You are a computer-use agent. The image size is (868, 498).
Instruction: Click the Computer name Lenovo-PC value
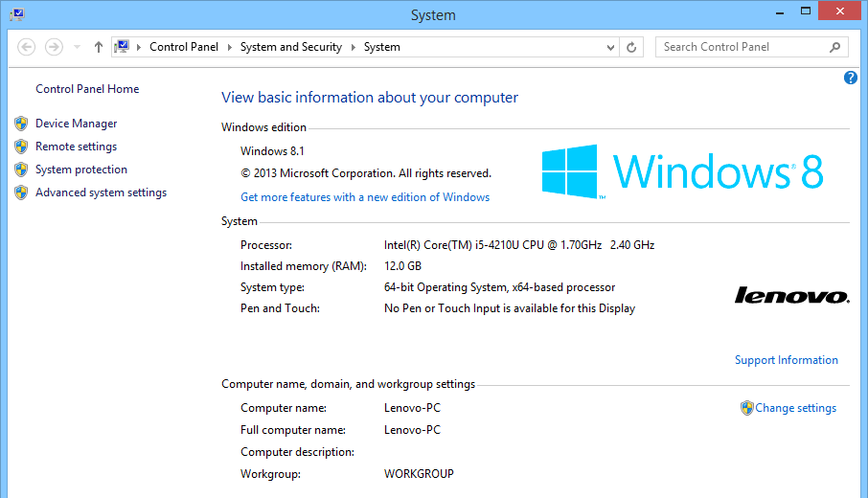point(412,408)
